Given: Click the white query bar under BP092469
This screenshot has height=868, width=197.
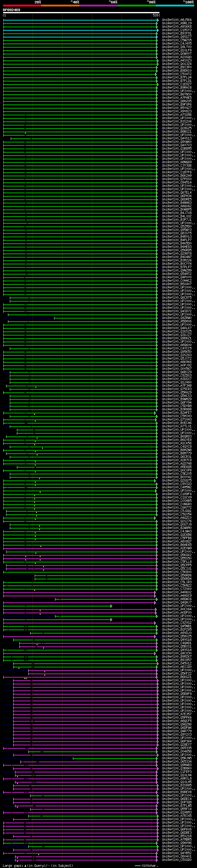Looking at the screenshot, I should (81, 13).
